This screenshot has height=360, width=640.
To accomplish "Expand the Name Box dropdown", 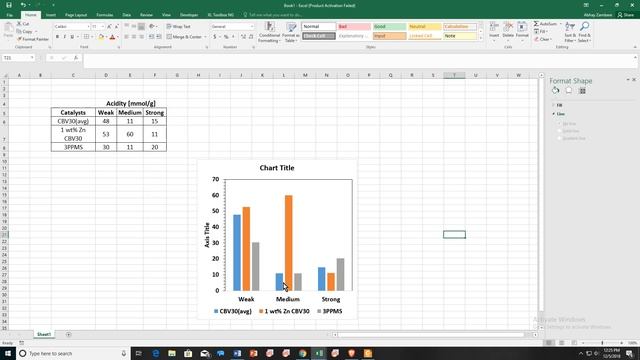I will point(32,58).
